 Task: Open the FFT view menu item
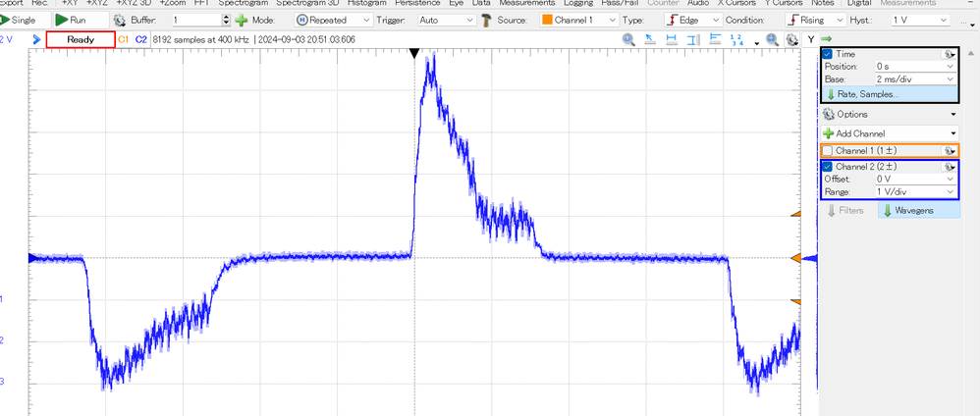[201, 3]
